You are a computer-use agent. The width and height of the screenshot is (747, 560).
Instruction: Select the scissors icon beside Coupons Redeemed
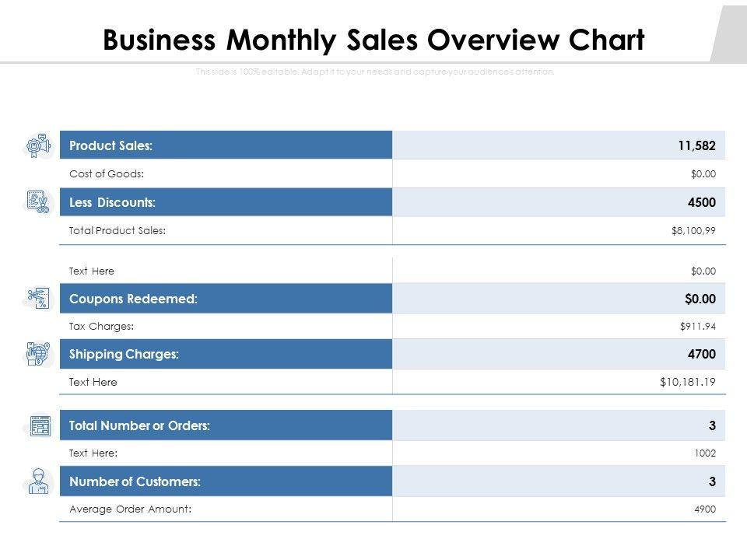point(38,298)
